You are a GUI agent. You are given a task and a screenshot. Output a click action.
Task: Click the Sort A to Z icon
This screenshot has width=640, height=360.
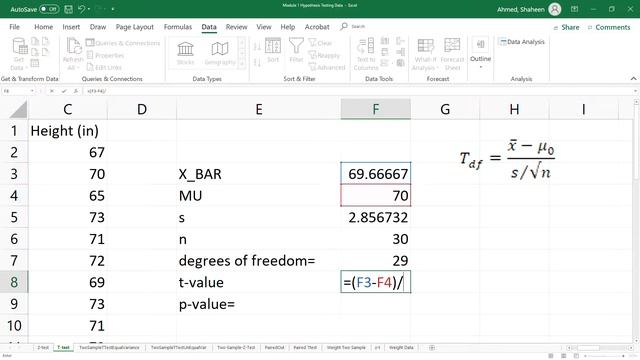[257, 47]
